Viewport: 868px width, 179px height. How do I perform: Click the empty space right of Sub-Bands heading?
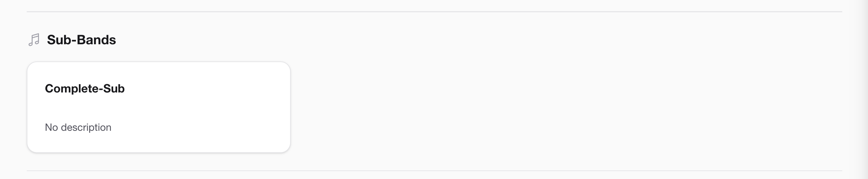click(404, 40)
